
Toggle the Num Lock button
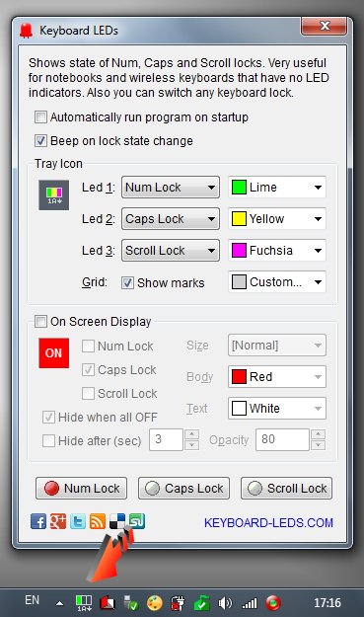point(81,489)
